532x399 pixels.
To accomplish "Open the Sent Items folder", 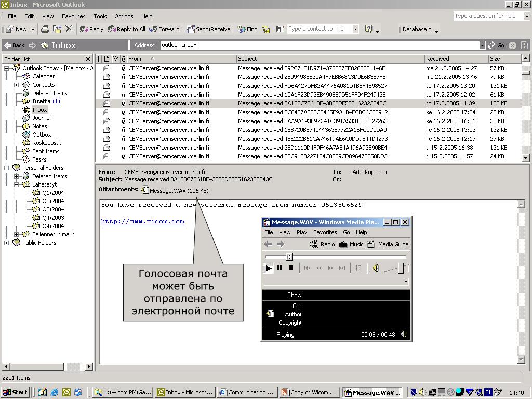I will pos(46,151).
